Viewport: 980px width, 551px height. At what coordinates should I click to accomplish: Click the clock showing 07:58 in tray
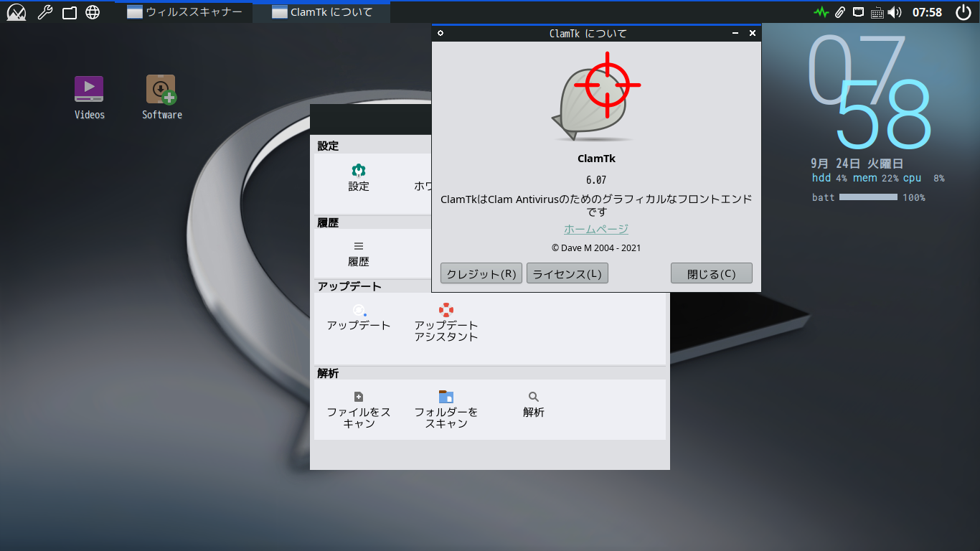[928, 11]
